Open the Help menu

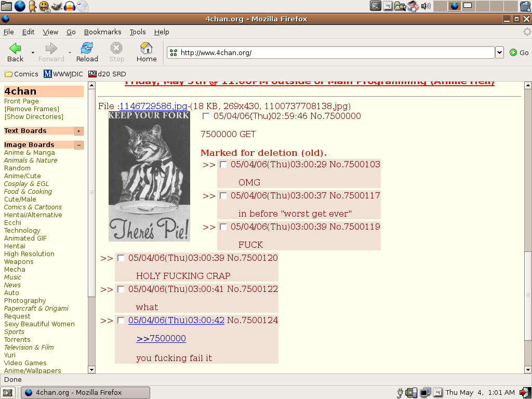(x=162, y=32)
